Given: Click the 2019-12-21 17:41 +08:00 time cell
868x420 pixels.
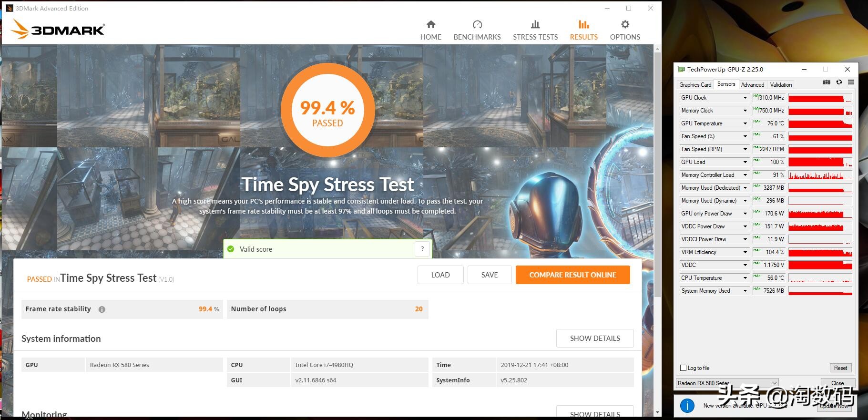Looking at the screenshot, I should [565, 365].
